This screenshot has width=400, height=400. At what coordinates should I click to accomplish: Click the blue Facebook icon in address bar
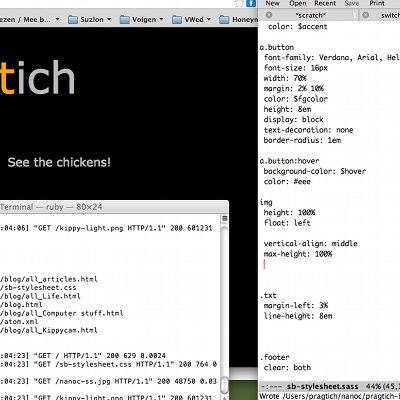pyautogui.click(x=251, y=3)
